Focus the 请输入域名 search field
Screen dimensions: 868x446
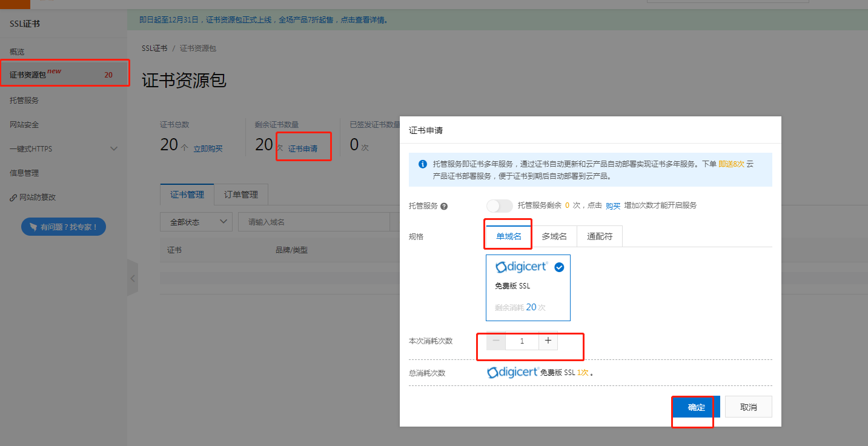[314, 222]
